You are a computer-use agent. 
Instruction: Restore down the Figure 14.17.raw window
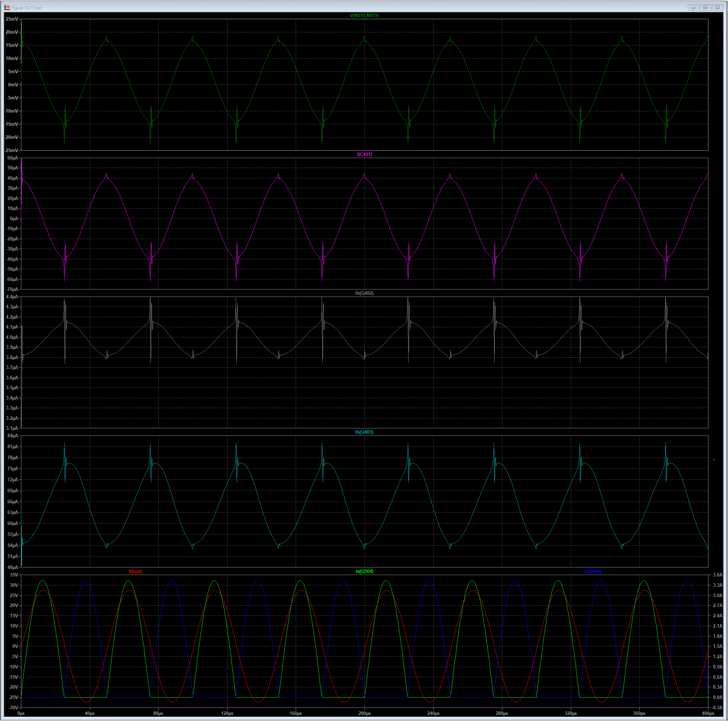[x=705, y=7]
